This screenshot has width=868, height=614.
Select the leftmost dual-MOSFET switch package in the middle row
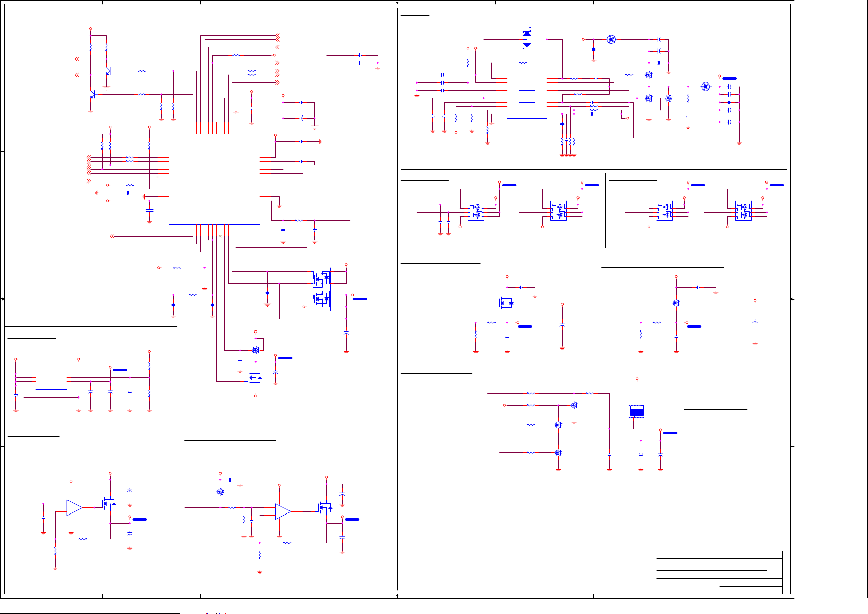tap(475, 210)
